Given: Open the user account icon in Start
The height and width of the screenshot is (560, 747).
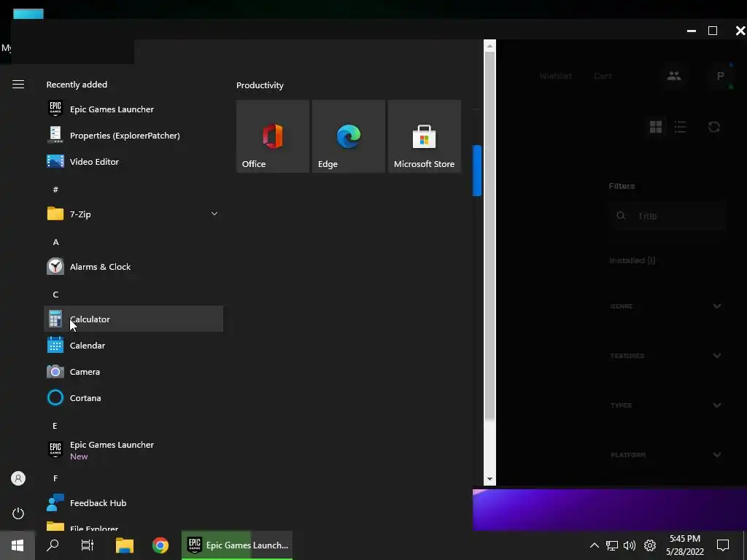Looking at the screenshot, I should [18, 478].
